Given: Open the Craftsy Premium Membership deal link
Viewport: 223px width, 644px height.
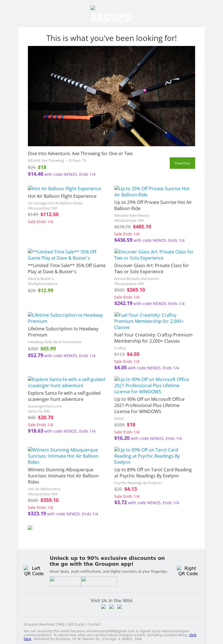Looking at the screenshot, I should pyautogui.click(x=149, y=321).
